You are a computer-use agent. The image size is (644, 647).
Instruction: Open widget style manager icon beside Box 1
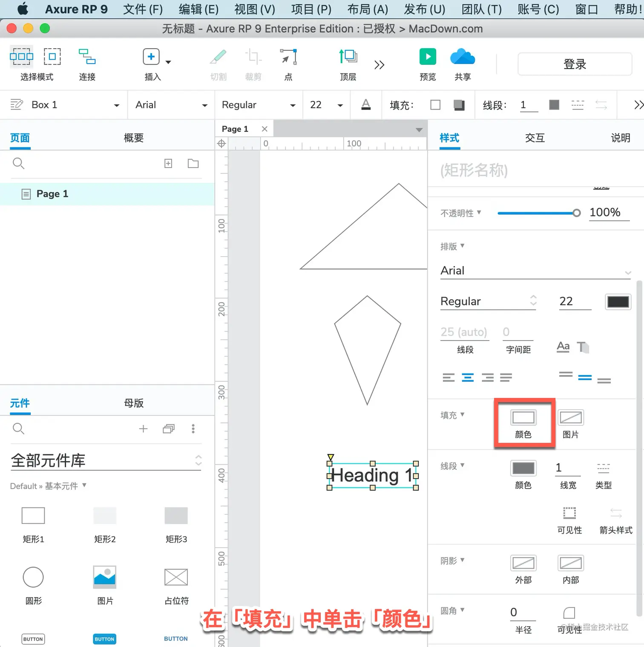(x=17, y=104)
